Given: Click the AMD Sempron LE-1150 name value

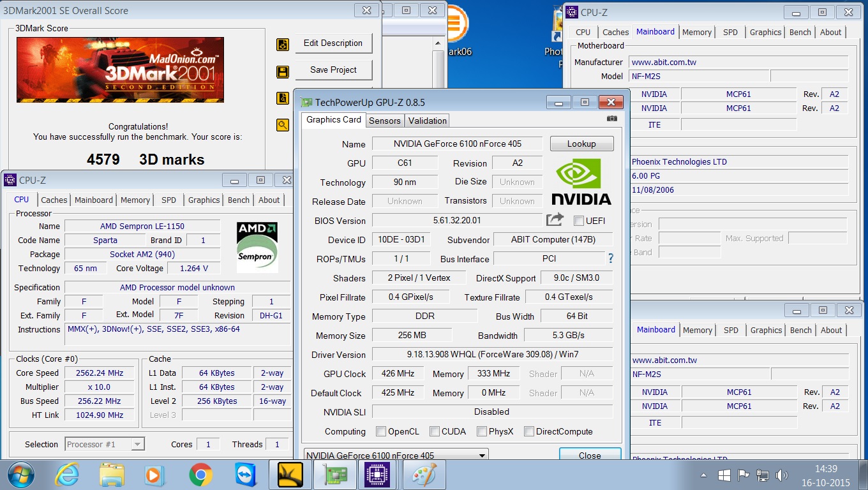Looking at the screenshot, I should click(142, 226).
